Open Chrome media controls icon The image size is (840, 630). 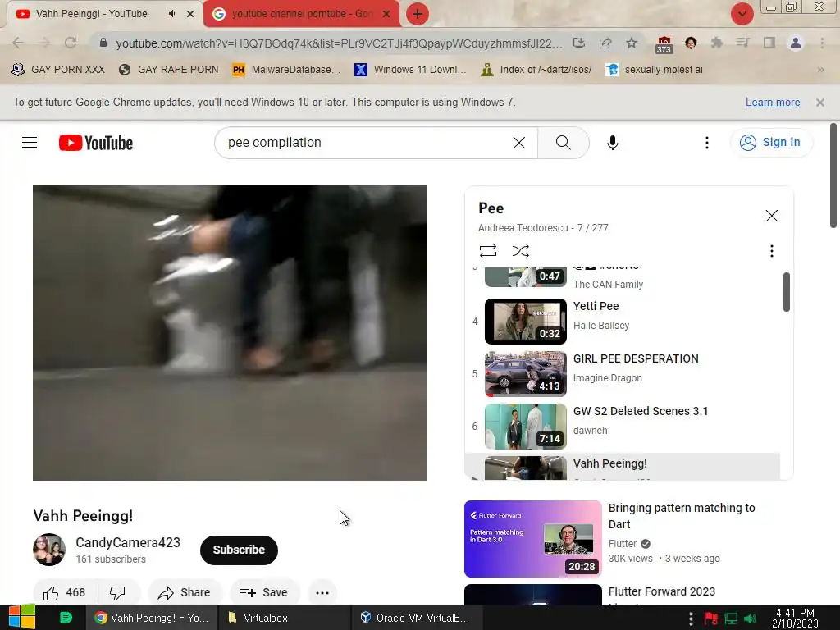(x=742, y=43)
